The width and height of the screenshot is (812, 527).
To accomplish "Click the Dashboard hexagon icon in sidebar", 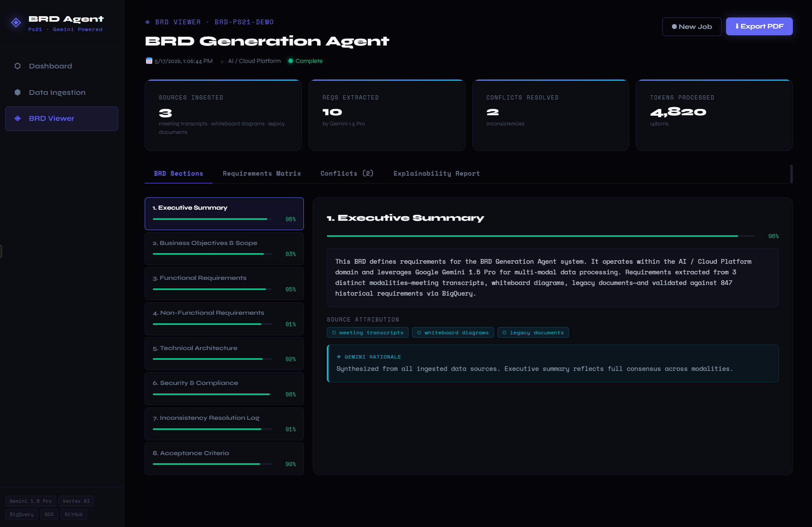I will (17, 66).
